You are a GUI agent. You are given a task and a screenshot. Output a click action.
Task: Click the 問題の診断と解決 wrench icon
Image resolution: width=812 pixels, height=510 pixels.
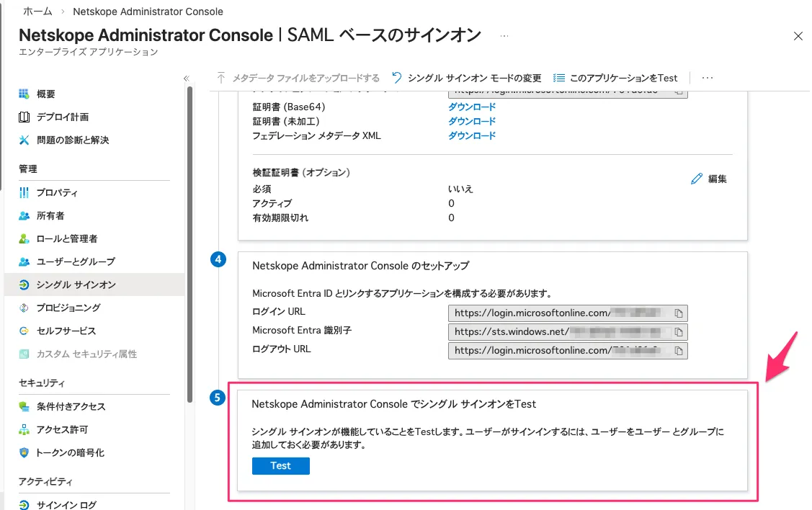[x=24, y=140]
